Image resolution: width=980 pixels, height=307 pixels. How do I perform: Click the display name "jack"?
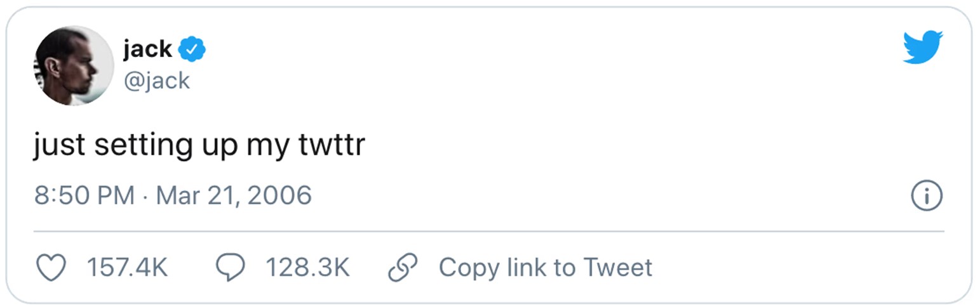click(147, 49)
